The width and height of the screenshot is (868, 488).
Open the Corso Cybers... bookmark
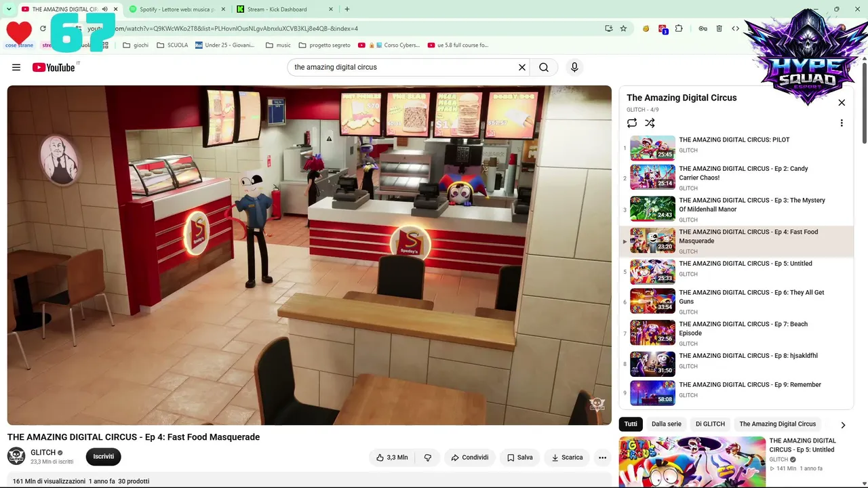point(389,45)
